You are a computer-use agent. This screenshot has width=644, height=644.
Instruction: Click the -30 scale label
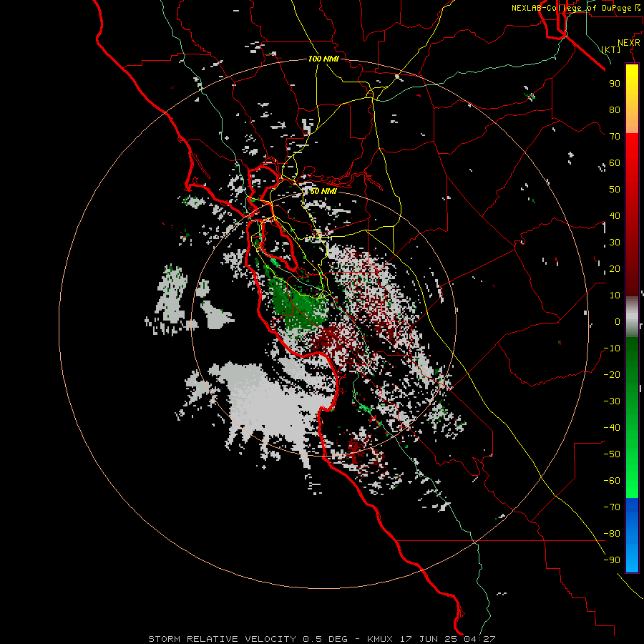point(612,401)
